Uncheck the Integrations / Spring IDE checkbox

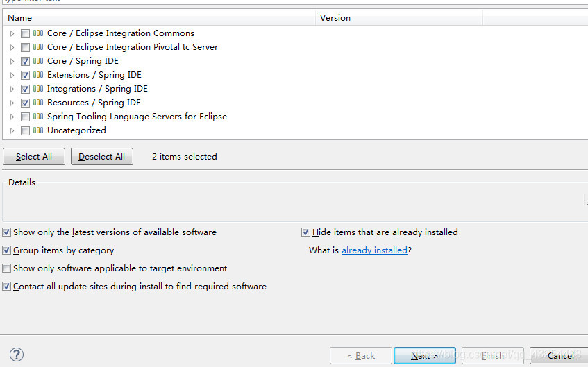(25, 89)
